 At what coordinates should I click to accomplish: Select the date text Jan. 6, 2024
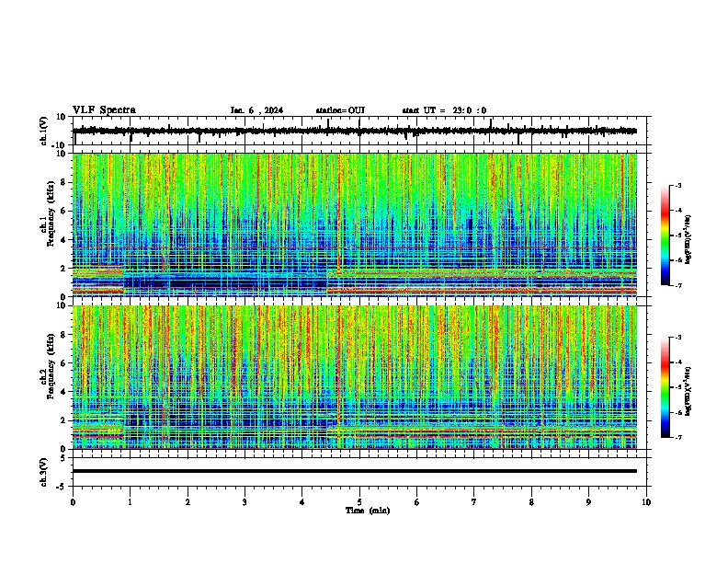(256, 110)
